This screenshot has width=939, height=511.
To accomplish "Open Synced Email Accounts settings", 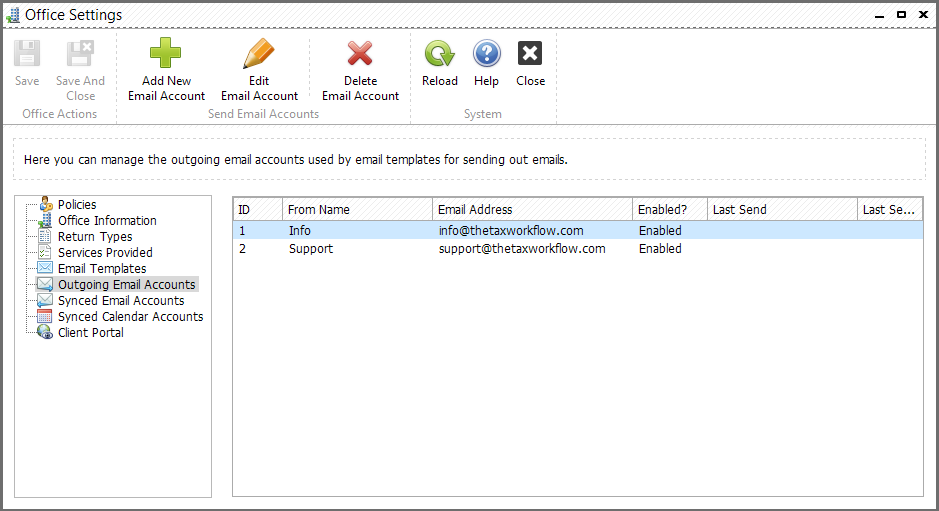I will point(121,300).
